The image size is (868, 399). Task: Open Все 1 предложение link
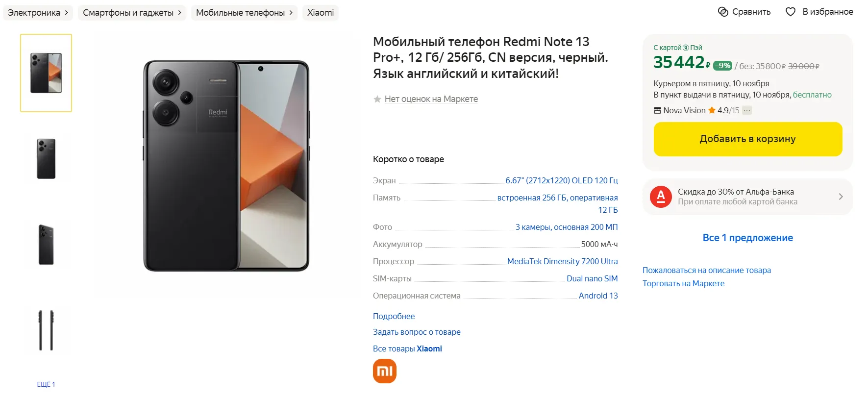(748, 238)
